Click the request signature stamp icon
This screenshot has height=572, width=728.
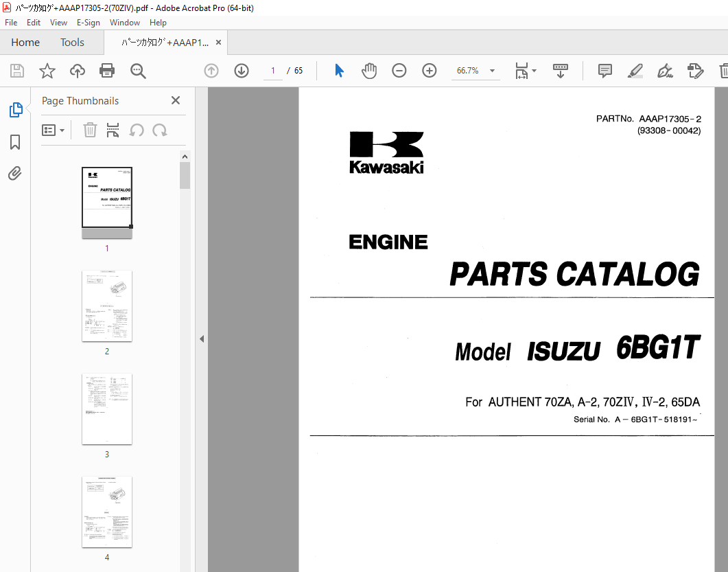pyautogui.click(x=695, y=71)
